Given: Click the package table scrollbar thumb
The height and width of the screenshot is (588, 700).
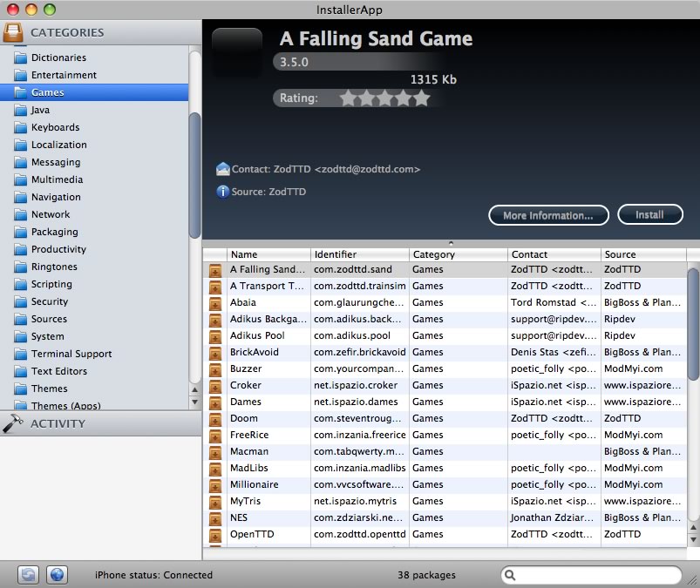Looking at the screenshot, I should point(693,325).
